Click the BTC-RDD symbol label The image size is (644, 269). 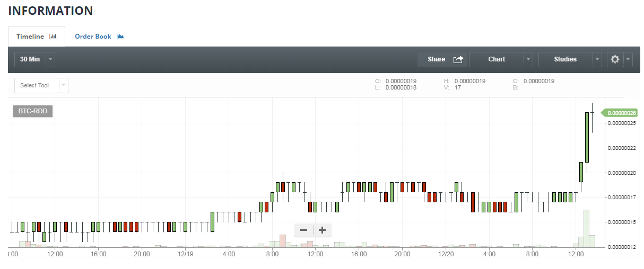[33, 112]
